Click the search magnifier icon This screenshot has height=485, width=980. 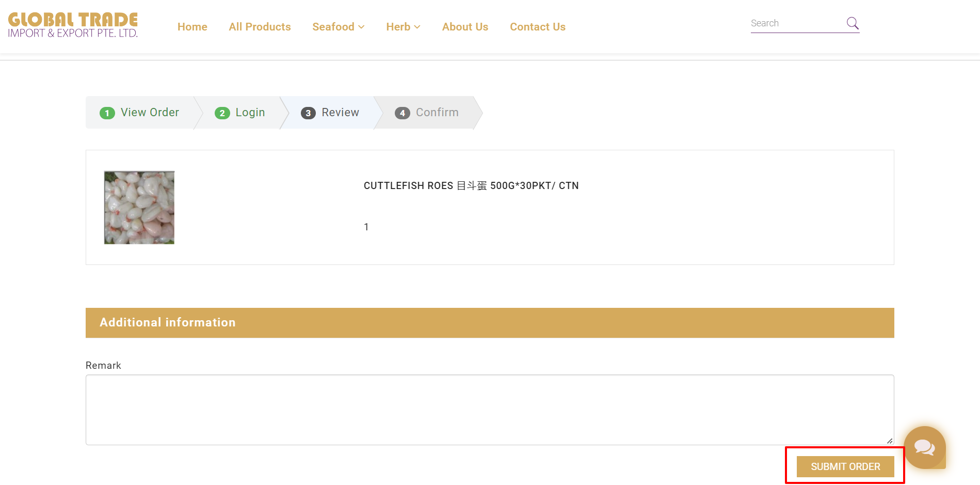click(852, 23)
